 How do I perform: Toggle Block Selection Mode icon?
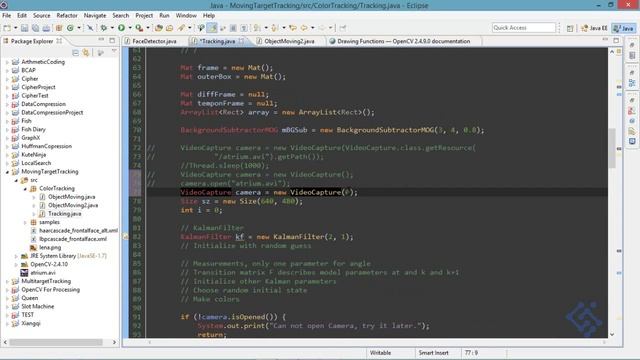[233, 28]
